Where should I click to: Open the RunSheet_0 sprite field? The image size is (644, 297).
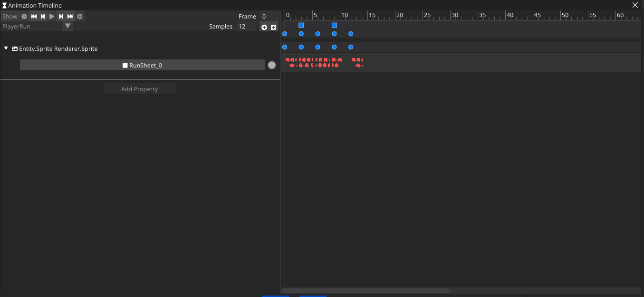142,65
